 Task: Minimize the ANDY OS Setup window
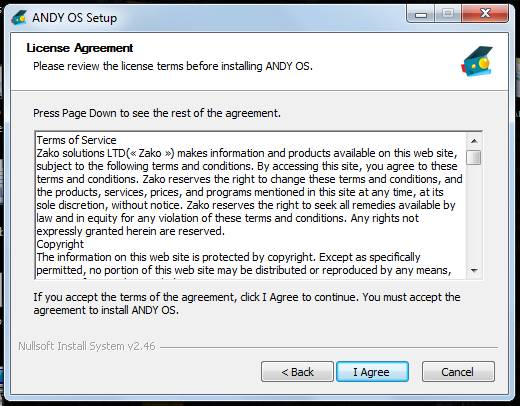coord(421,14)
